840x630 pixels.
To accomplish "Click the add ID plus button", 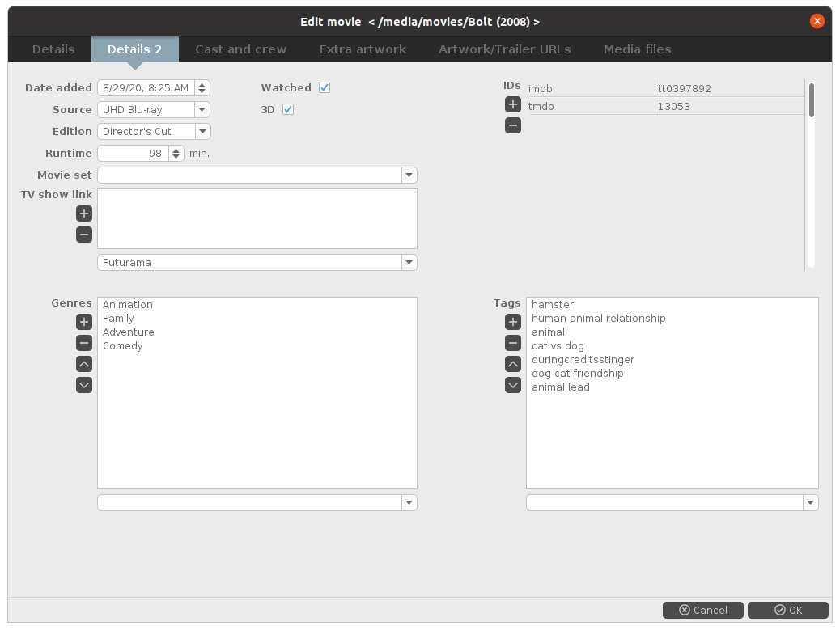I will tap(513, 104).
